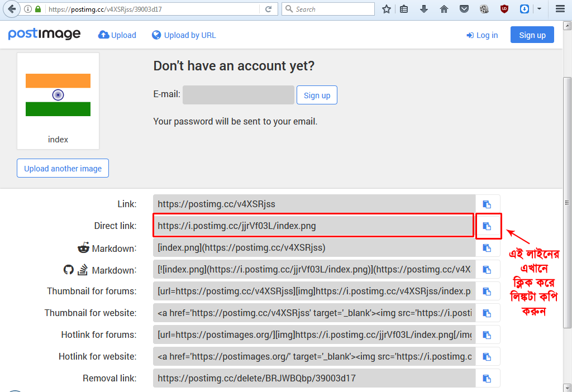The width and height of the screenshot is (572, 392).
Task: Select the Hotlink for forums code field
Action: (x=314, y=334)
